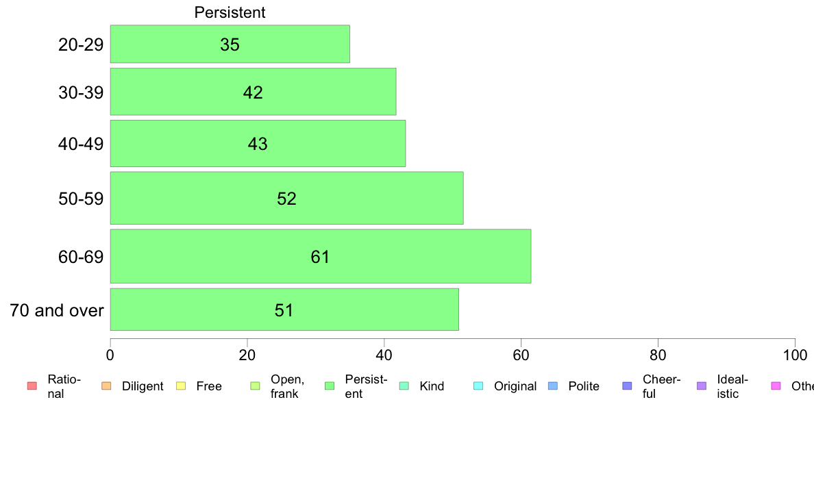Viewport: 814px width, 504px height.
Task: Click the Persistent chart title
Action: pos(230,12)
